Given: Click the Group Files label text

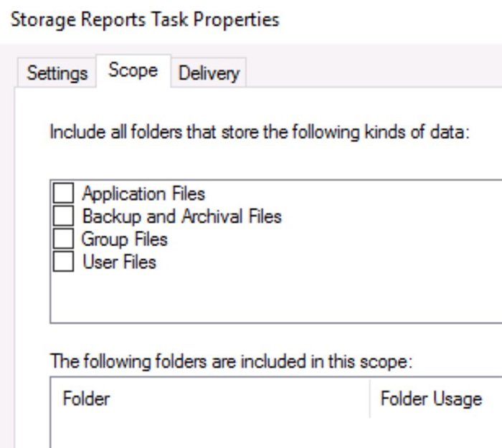Looking at the screenshot, I should (124, 239).
